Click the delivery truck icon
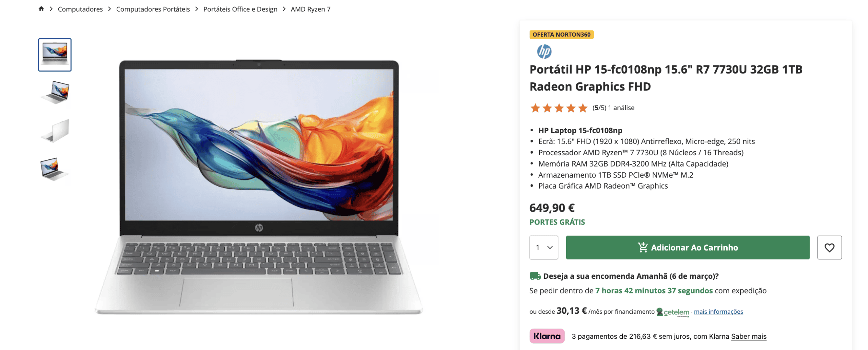 pos(535,276)
